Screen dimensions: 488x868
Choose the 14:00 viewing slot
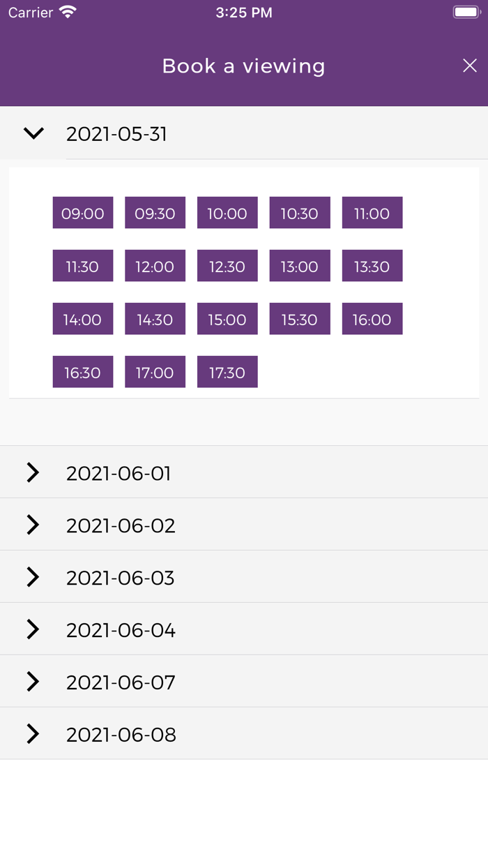tap(83, 319)
